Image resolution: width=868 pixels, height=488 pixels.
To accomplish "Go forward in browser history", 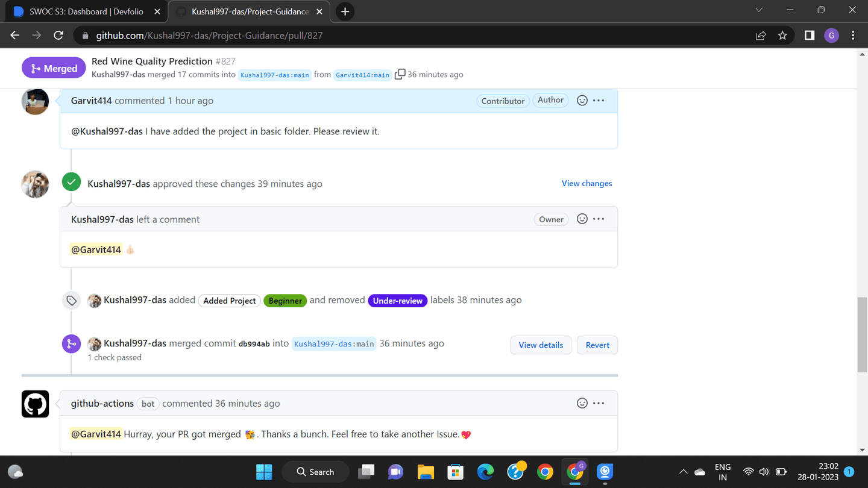I will pos(37,36).
